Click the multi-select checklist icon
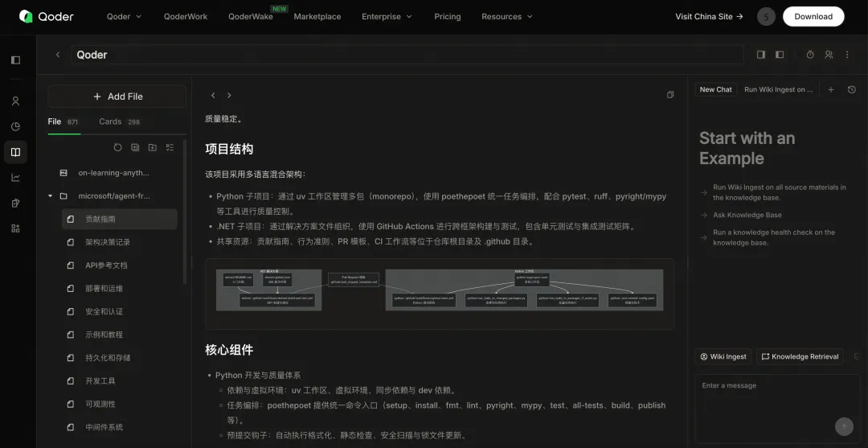The height and width of the screenshot is (448, 868). click(x=170, y=147)
